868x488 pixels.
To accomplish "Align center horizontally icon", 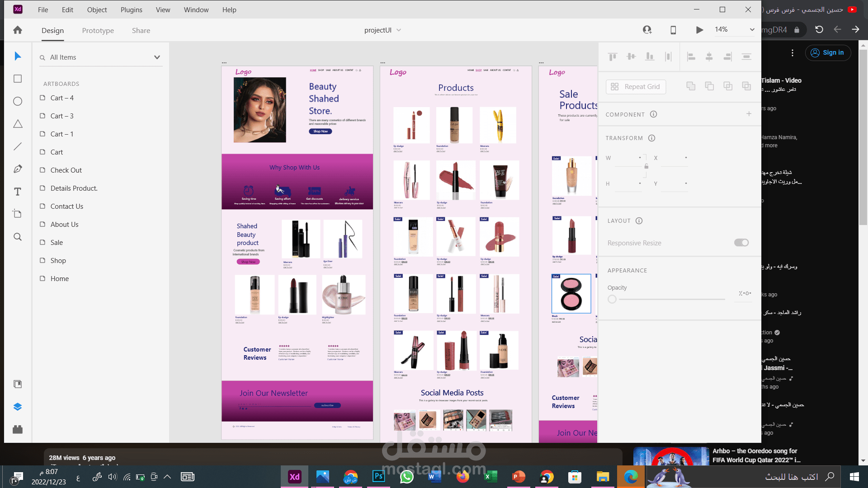I will pyautogui.click(x=709, y=56).
